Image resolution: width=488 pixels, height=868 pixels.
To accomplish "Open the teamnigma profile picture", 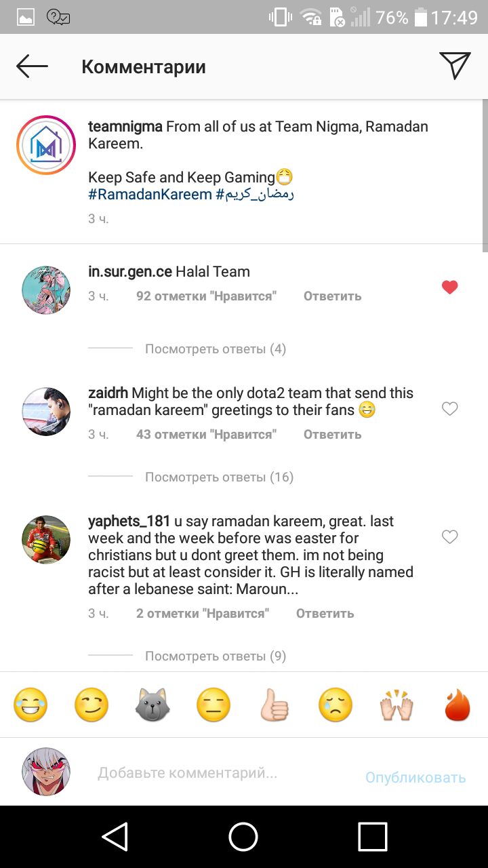I will click(x=46, y=146).
